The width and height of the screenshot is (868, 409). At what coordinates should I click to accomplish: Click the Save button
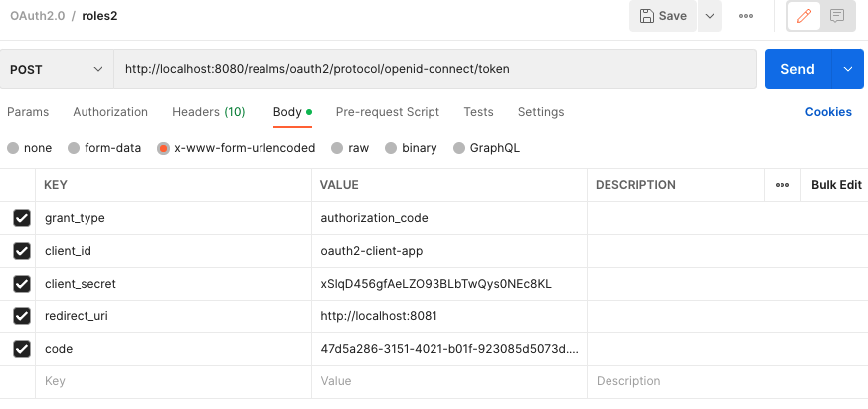[663, 16]
